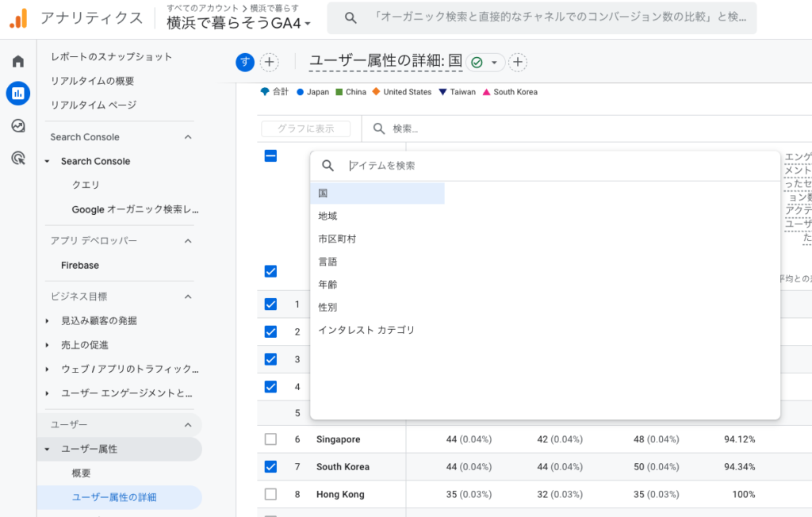Open the Explore icon below Reports

[17, 125]
